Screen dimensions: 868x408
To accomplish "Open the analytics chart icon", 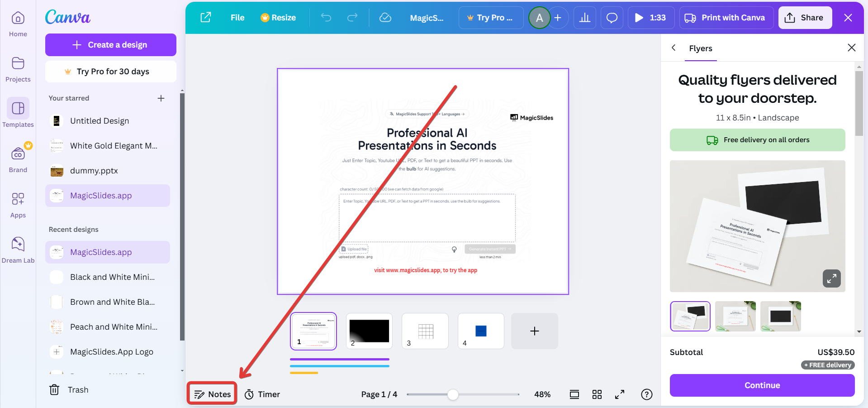I will click(585, 18).
